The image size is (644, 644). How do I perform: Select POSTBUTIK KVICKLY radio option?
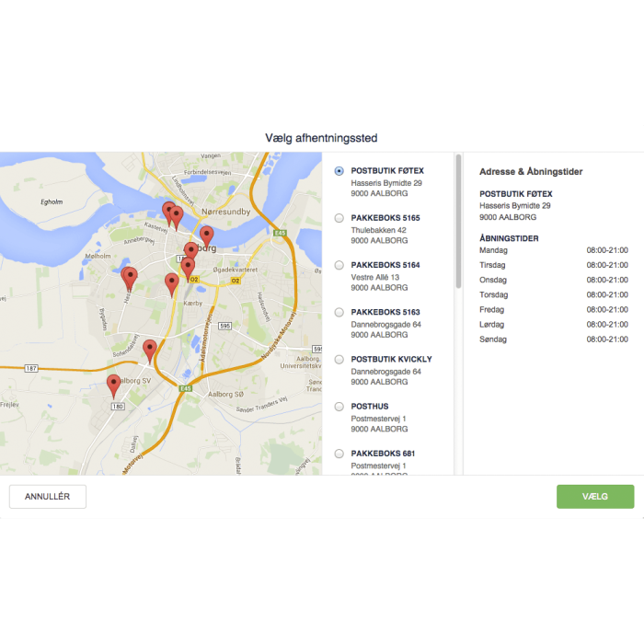(339, 360)
